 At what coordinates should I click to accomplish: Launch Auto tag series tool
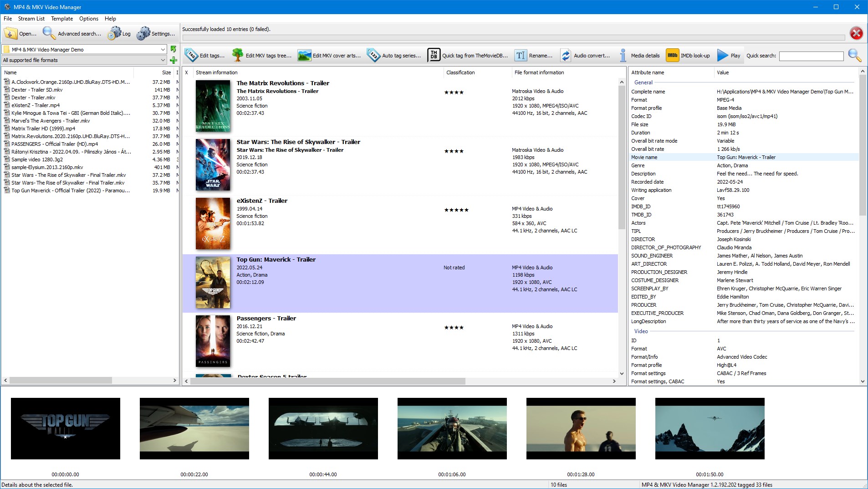click(x=394, y=56)
